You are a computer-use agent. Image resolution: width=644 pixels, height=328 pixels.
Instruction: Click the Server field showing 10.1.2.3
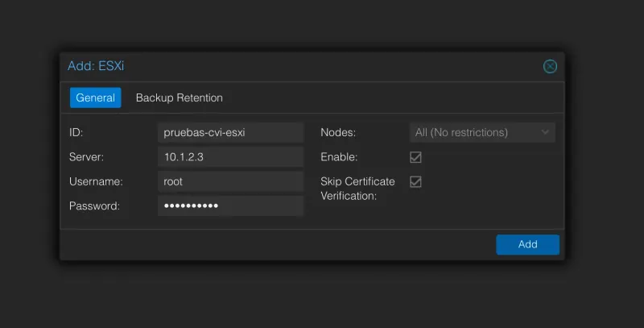point(230,157)
